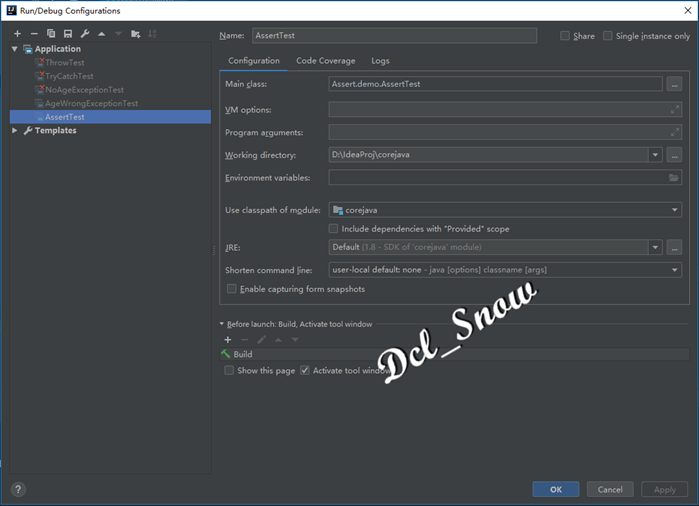
Task: Click into the Program arguments field
Action: click(x=505, y=132)
